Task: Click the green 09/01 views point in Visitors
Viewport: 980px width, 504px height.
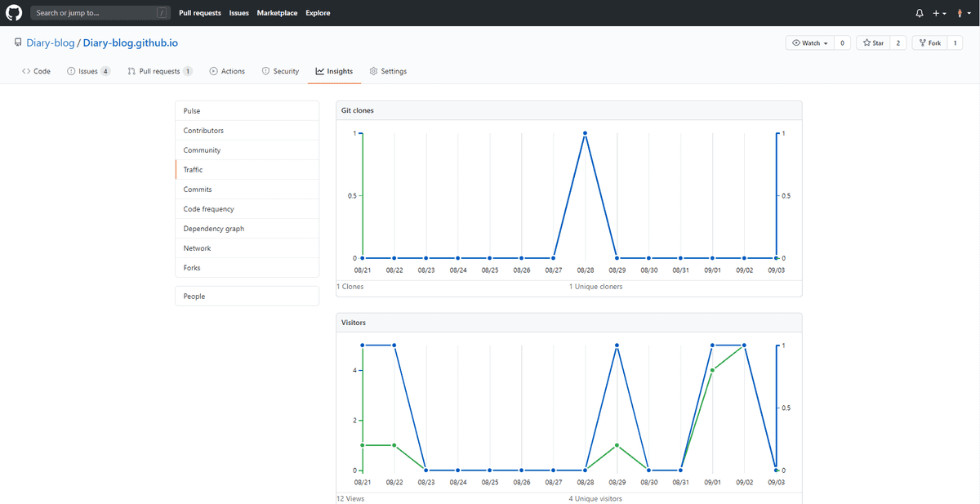Action: click(x=712, y=370)
